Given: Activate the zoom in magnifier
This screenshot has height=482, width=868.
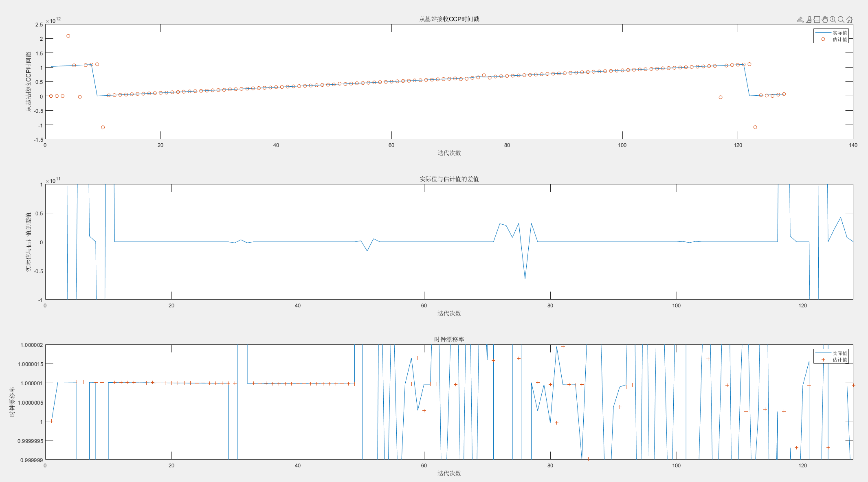Looking at the screenshot, I should point(833,20).
